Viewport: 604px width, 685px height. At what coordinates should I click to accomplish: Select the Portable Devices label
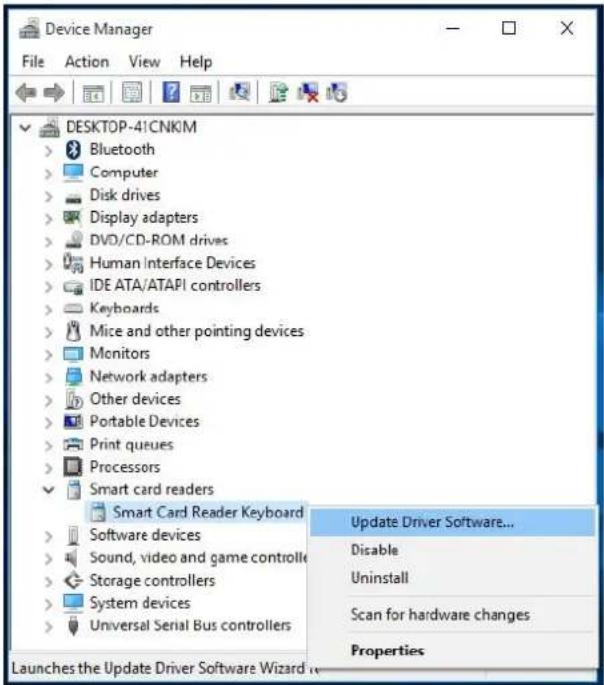(x=145, y=421)
